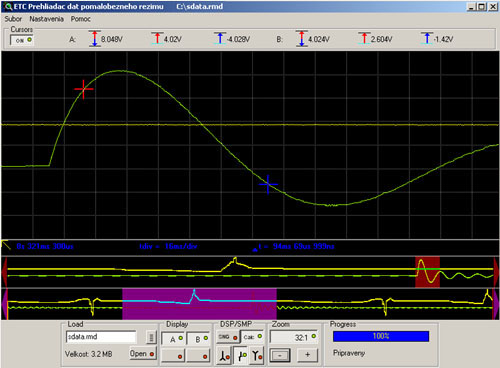500x368 pixels.
Task: Toggle the Cursors ON button
Action: 22,40
